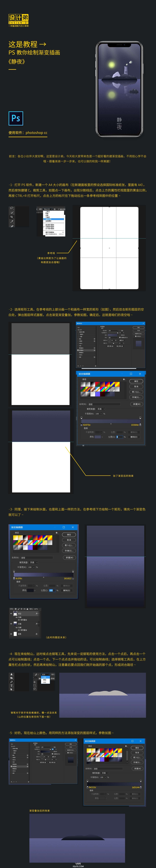Image resolution: width=156 pixels, height=868 pixels.
Task: Select the Crop tool in the toolbar
Action: (12, 217)
